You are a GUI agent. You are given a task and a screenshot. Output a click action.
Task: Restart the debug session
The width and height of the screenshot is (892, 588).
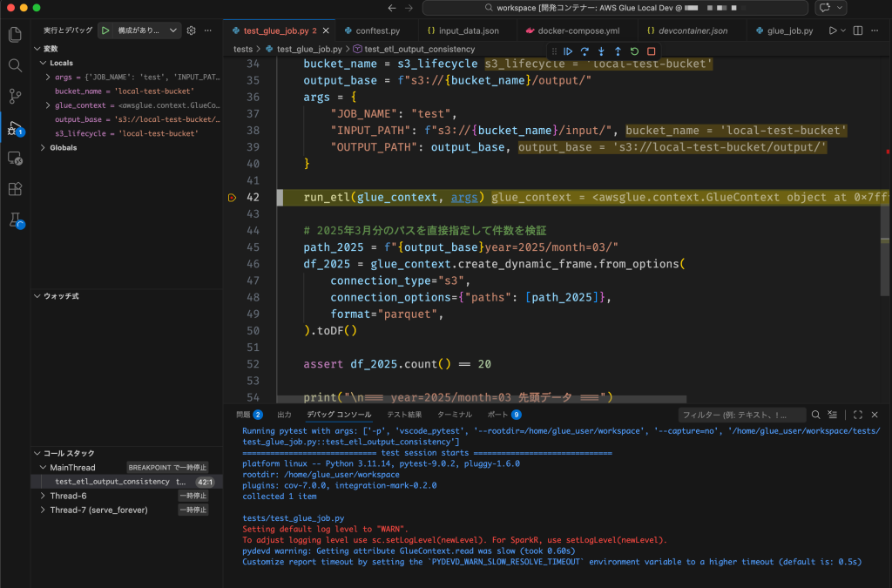point(634,51)
